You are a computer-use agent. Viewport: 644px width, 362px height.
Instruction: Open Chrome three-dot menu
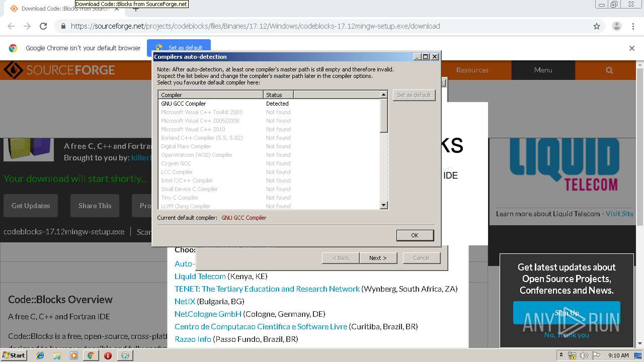[633, 26]
